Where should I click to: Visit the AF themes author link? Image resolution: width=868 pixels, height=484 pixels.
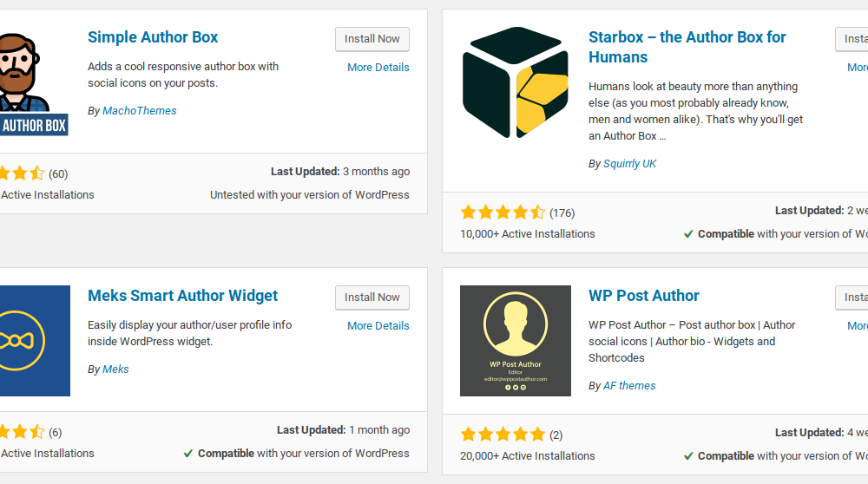[x=629, y=386]
